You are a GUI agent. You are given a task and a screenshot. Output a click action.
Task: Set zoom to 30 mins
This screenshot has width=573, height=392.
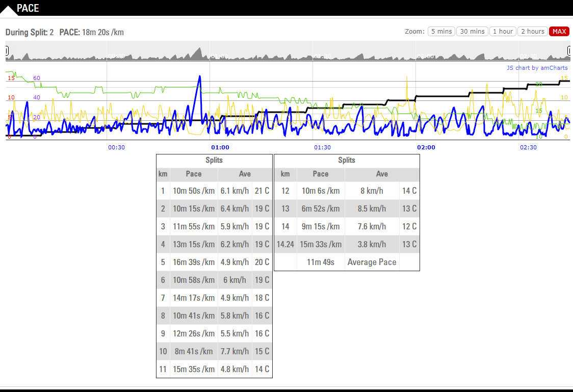click(472, 32)
